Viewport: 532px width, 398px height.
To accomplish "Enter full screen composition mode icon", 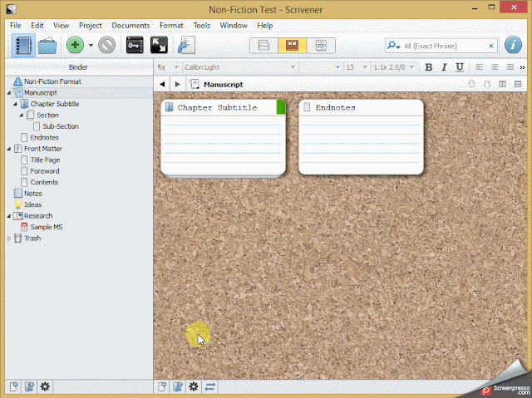I will 159,45.
